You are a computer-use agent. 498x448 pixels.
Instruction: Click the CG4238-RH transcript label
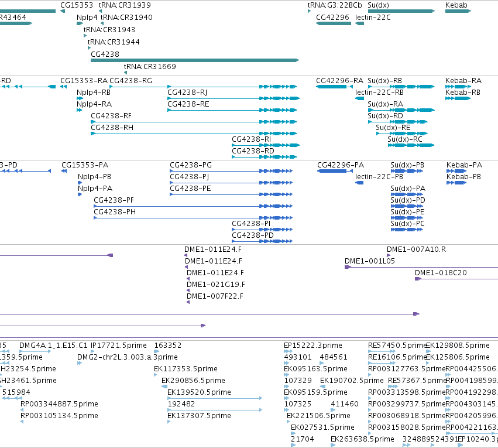(112, 128)
